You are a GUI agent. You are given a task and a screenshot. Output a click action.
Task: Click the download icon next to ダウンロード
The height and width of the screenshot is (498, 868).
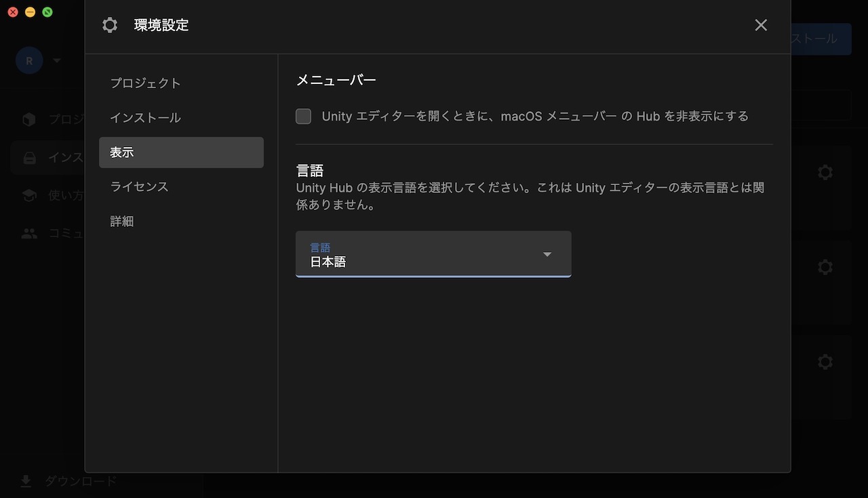25,481
